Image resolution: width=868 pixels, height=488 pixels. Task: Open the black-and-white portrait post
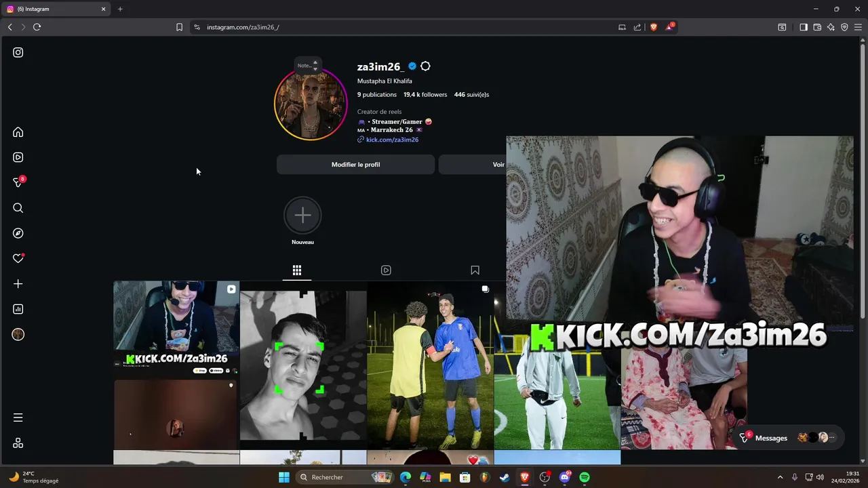(303, 365)
